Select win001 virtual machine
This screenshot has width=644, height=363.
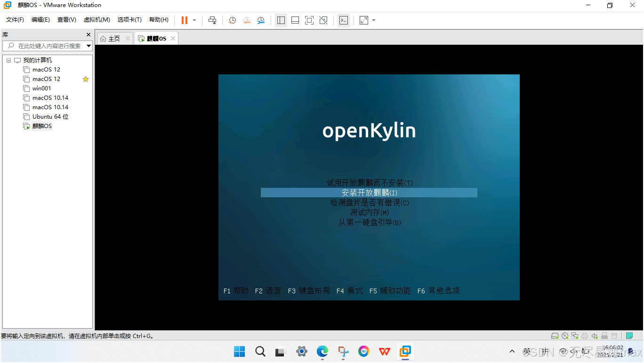tap(41, 89)
